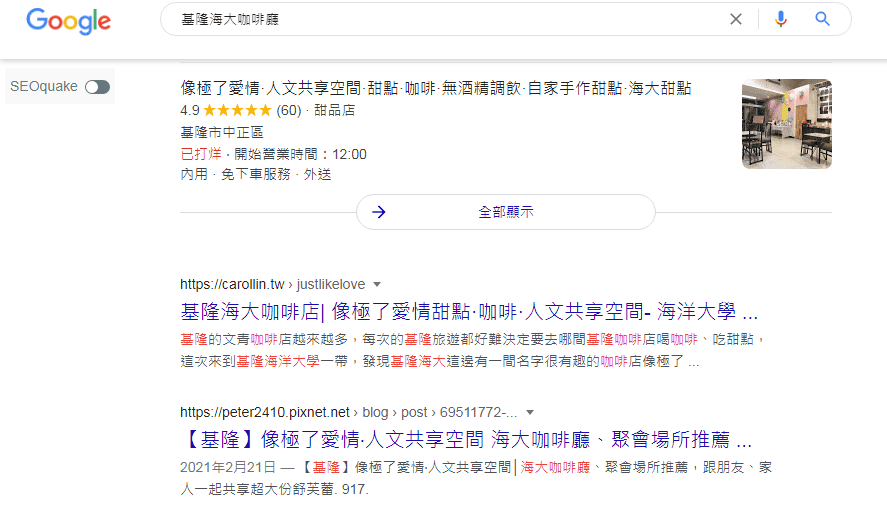Expand dropdown arrow next to carollin.tw URL
887x518 pixels.
[x=377, y=284]
